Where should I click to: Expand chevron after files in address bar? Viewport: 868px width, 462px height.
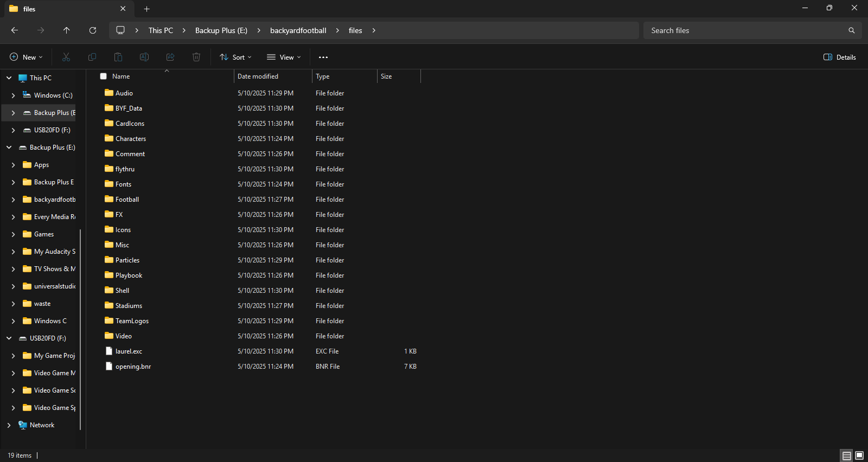374,30
